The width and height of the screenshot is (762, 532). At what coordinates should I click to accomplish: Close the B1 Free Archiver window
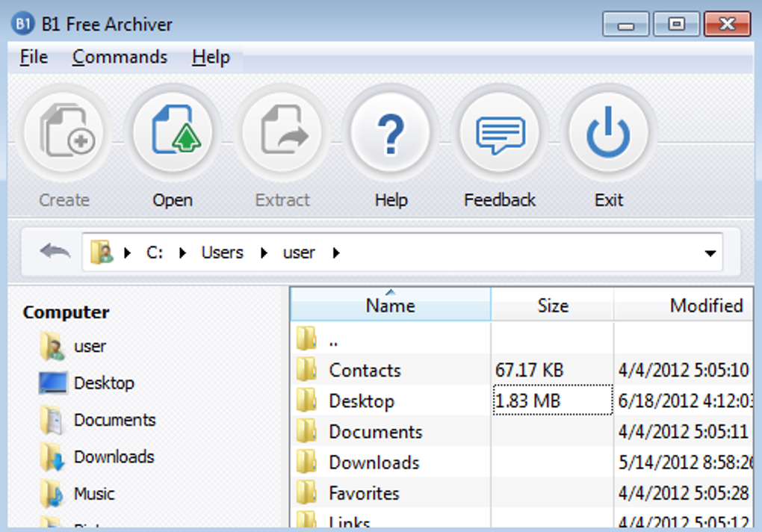(x=727, y=24)
